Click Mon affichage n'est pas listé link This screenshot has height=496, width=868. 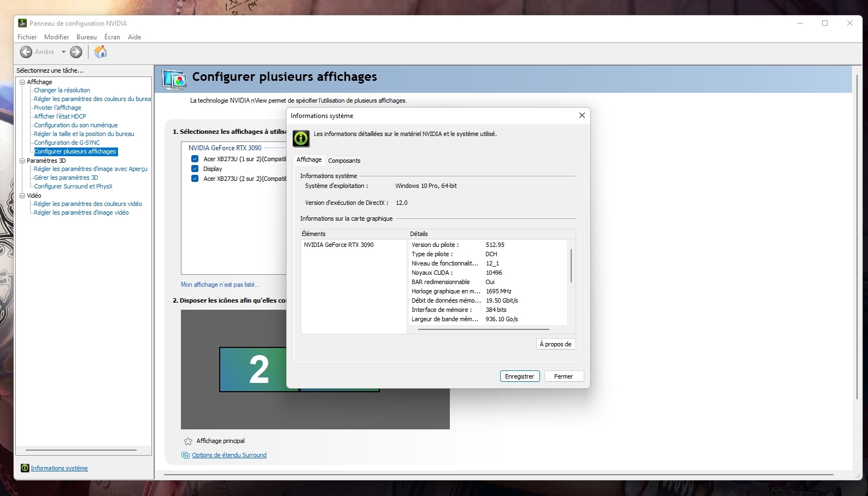point(220,285)
